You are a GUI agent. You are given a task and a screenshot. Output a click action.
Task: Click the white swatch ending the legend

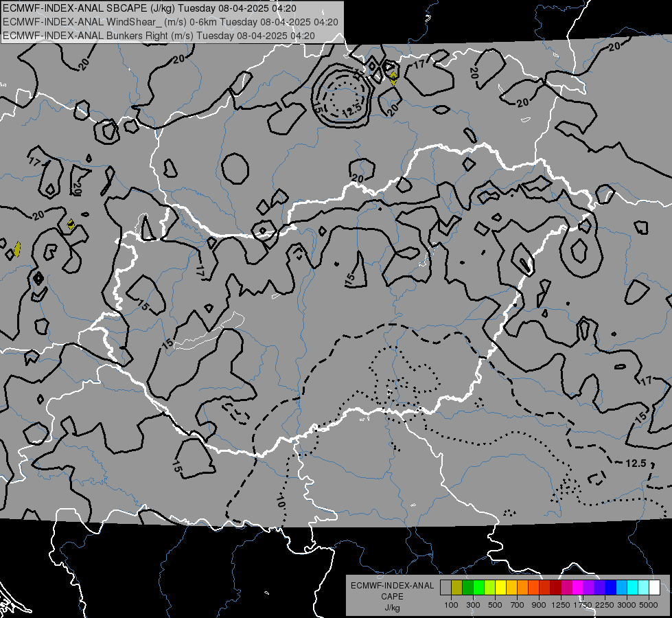(x=654, y=588)
